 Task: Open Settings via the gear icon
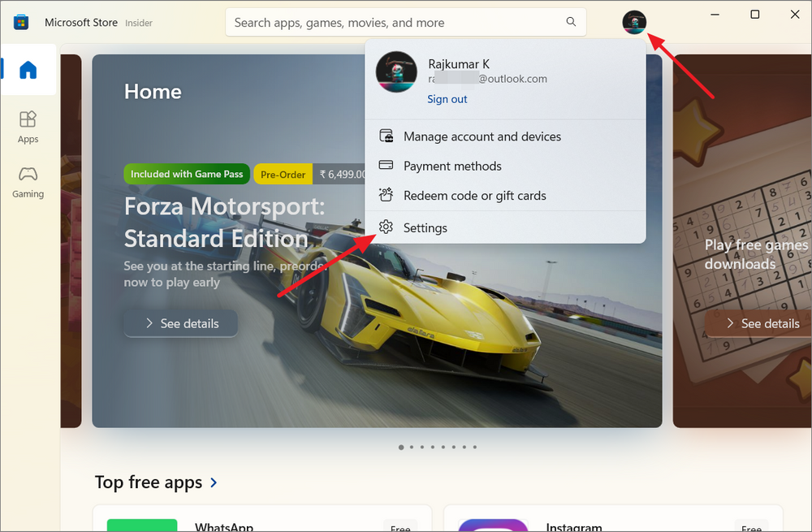[x=386, y=227]
